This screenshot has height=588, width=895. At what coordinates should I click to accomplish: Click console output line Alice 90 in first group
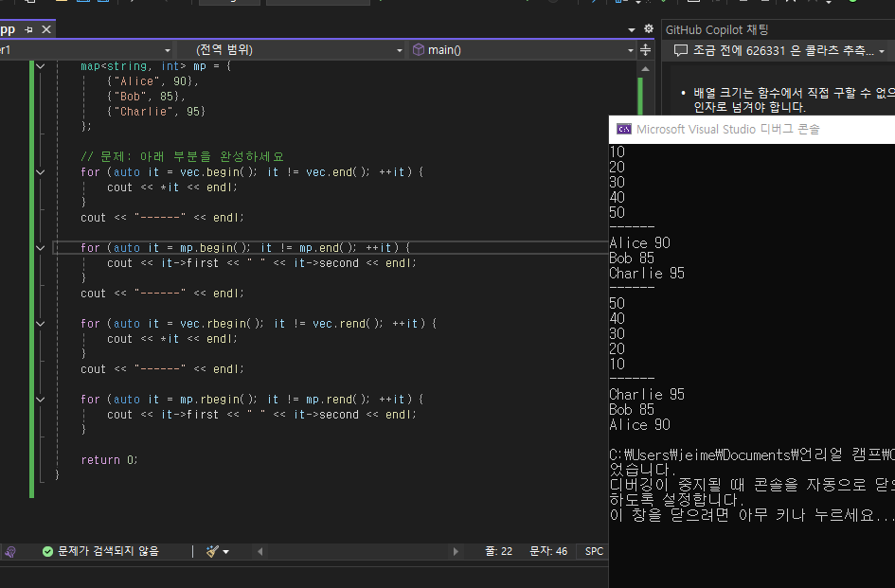click(x=640, y=243)
